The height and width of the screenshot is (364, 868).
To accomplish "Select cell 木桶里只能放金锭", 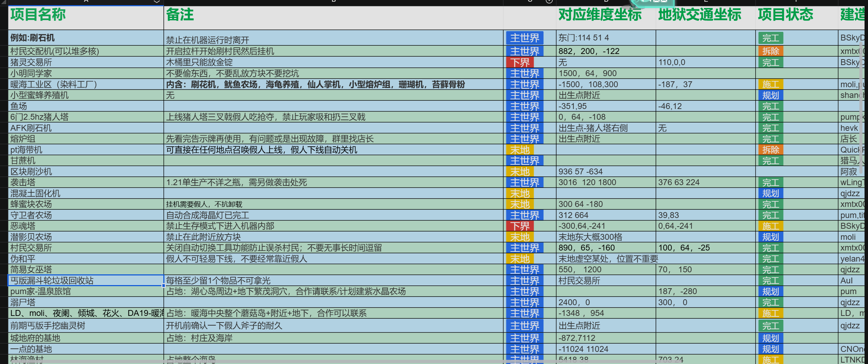I will pyautogui.click(x=333, y=62).
